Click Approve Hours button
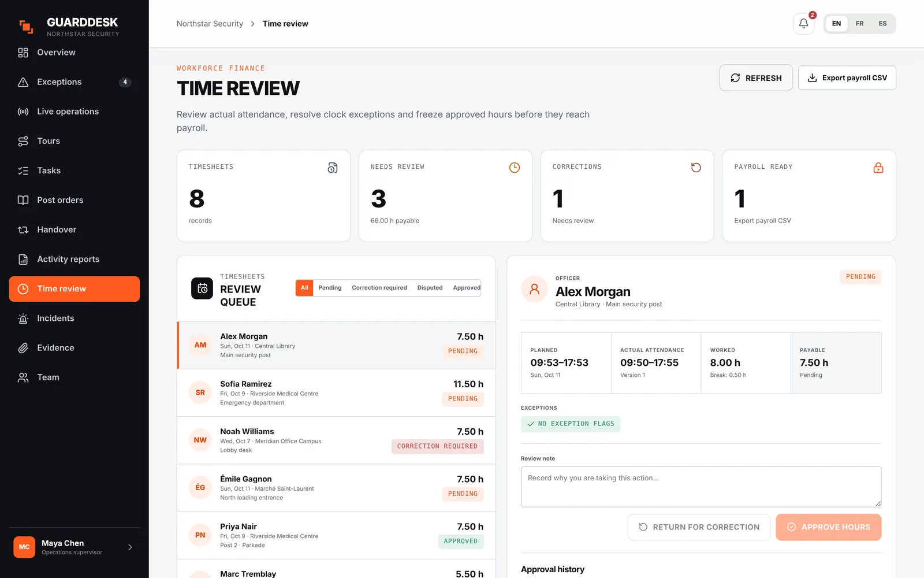This screenshot has width=924, height=578. coord(829,527)
